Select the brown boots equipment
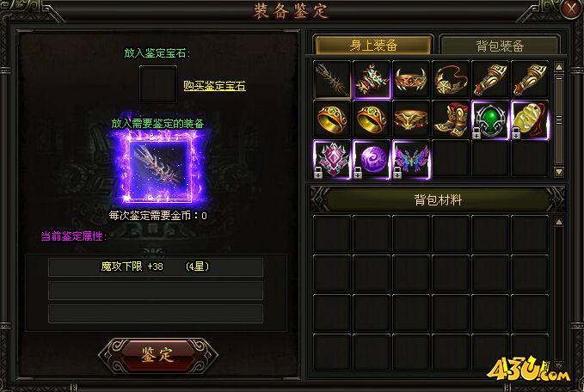Viewport: 584px width, 392px height. 451,119
